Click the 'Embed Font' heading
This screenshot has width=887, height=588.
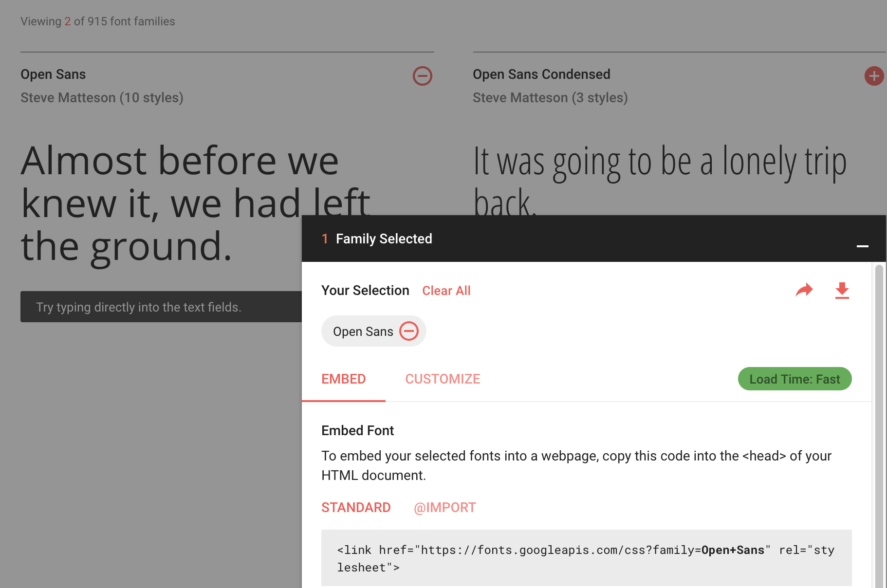358,431
